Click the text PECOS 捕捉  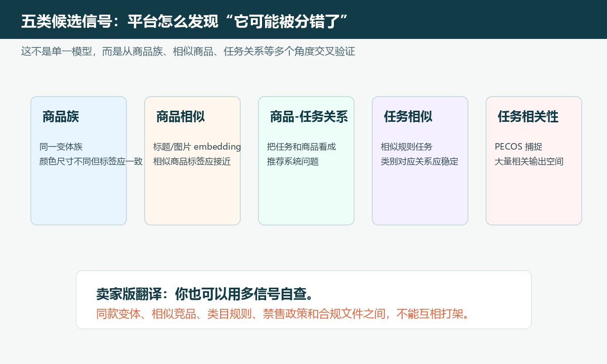click(518, 147)
